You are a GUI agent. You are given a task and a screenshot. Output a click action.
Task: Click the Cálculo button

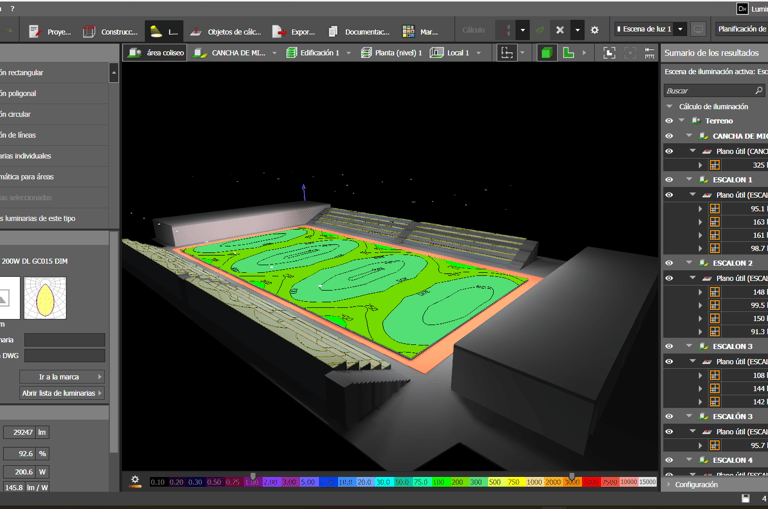point(474,30)
